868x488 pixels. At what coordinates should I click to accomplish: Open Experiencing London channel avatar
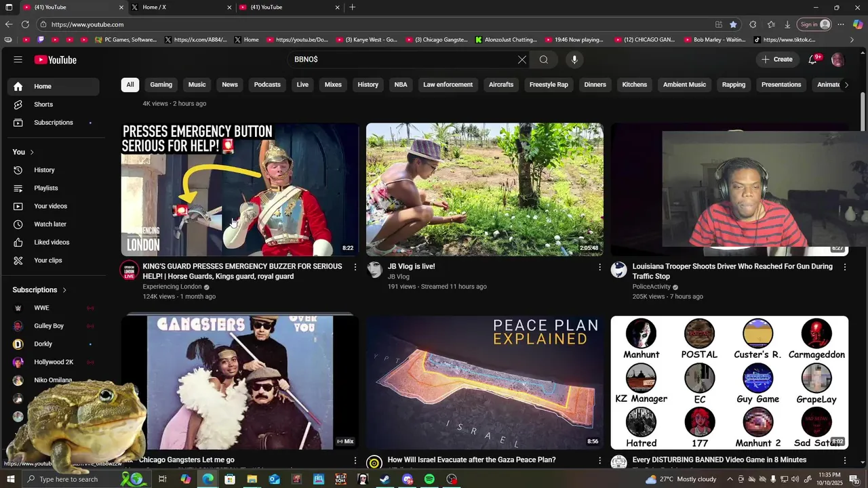(x=129, y=270)
